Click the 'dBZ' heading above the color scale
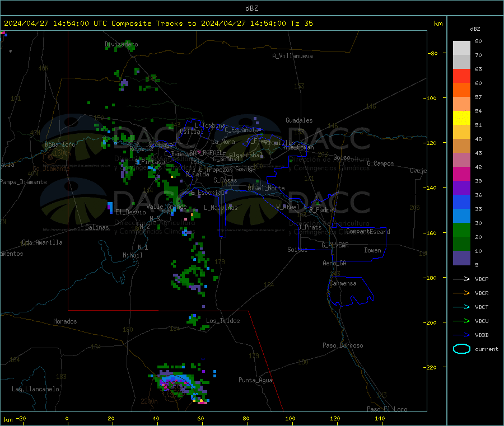The height and width of the screenshot is (426, 504). (475, 29)
